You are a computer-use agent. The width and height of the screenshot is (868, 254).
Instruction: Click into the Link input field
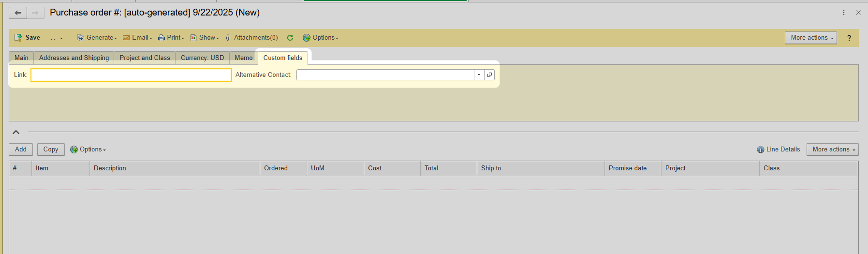click(131, 75)
